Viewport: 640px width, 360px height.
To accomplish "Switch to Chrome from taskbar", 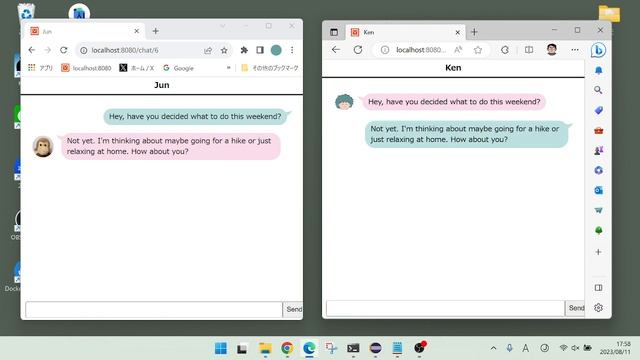I will 287,348.
